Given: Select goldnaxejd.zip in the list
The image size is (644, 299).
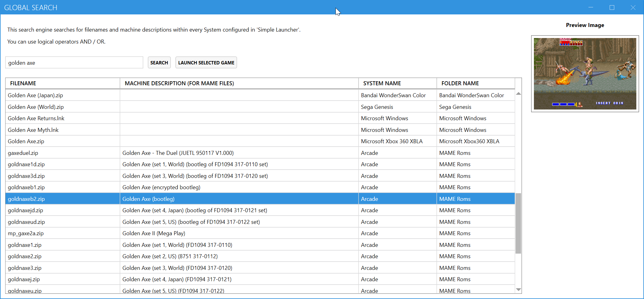Looking at the screenshot, I should 25,210.
